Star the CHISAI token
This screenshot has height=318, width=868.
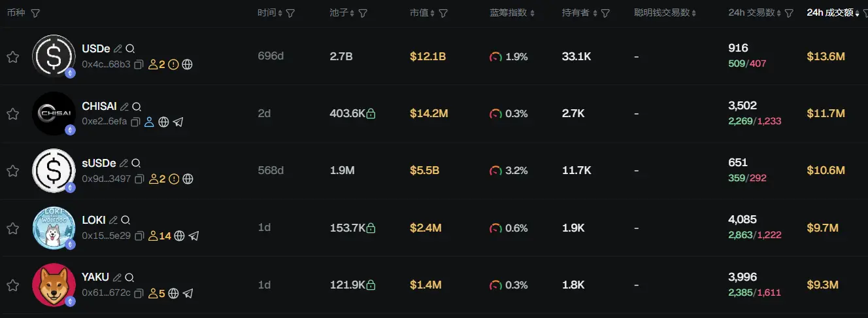[12, 114]
